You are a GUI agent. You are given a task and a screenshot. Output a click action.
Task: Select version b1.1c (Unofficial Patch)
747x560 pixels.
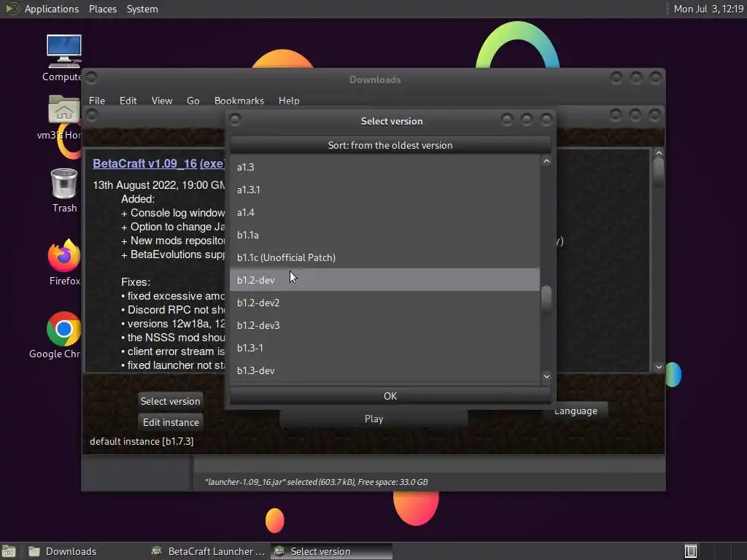click(384, 257)
